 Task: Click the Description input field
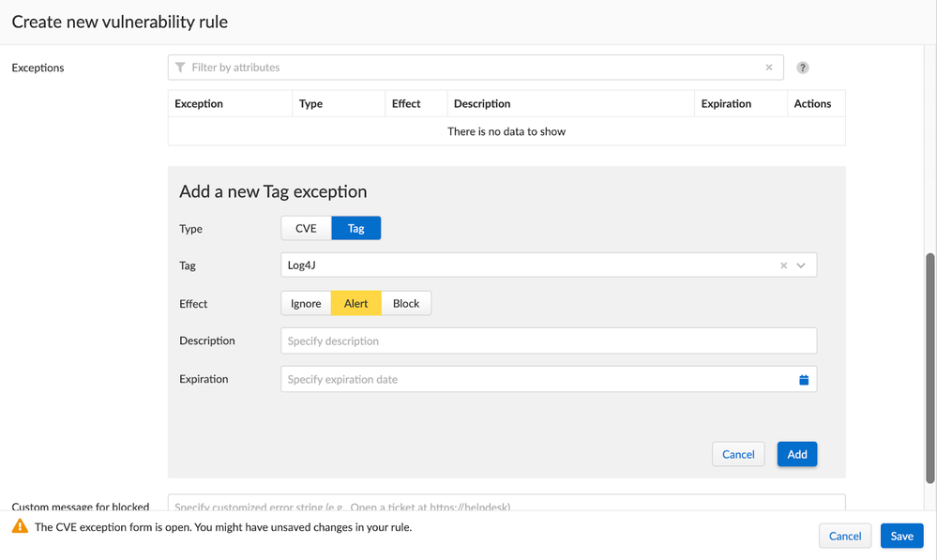tap(549, 341)
